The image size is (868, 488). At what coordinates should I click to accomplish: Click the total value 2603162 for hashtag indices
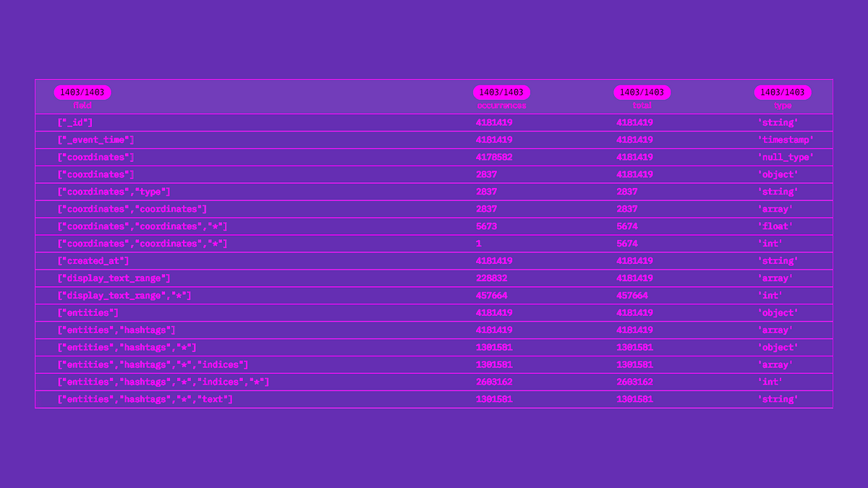point(633,381)
